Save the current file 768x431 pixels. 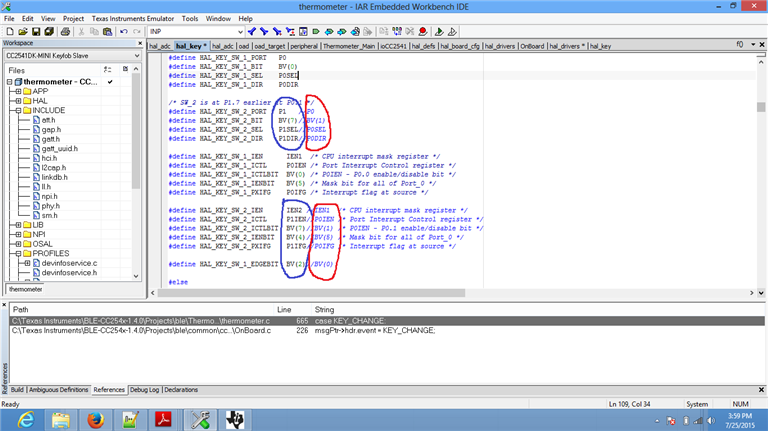36,32
